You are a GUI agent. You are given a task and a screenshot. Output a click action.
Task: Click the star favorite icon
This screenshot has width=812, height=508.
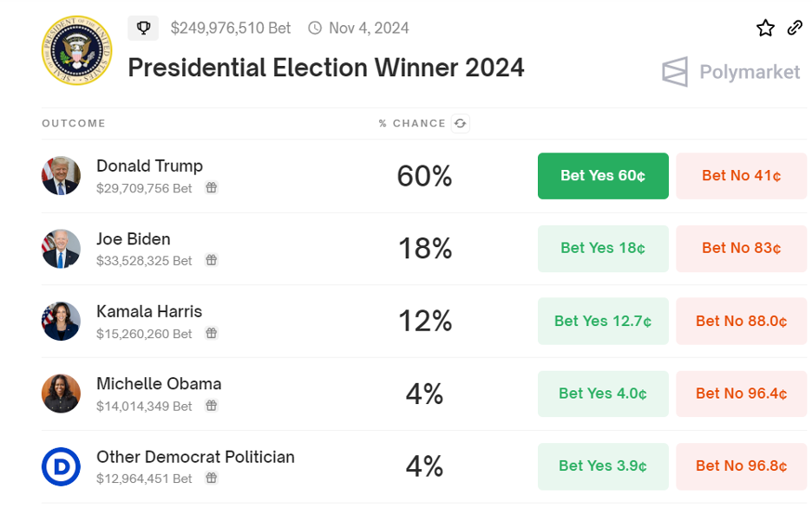[x=765, y=28]
